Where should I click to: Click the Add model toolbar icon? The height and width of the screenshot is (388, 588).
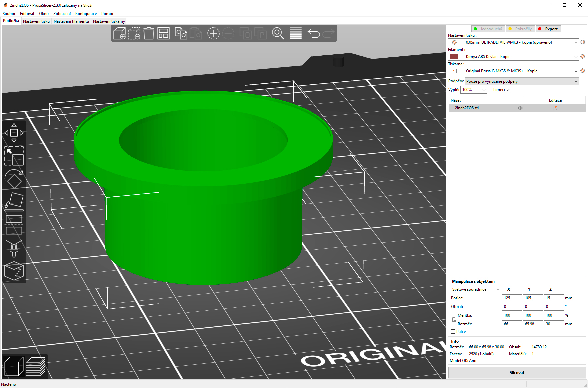pyautogui.click(x=119, y=34)
